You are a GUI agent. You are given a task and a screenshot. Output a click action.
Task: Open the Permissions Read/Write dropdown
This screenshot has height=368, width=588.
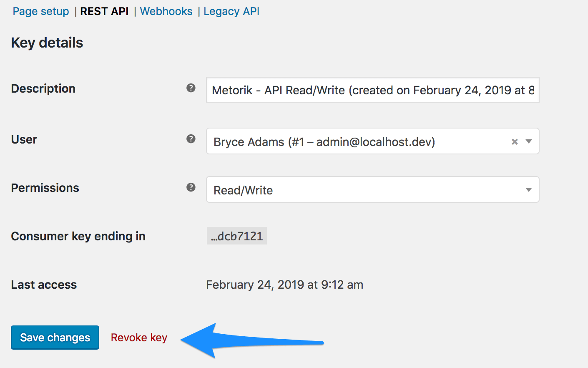pos(373,190)
